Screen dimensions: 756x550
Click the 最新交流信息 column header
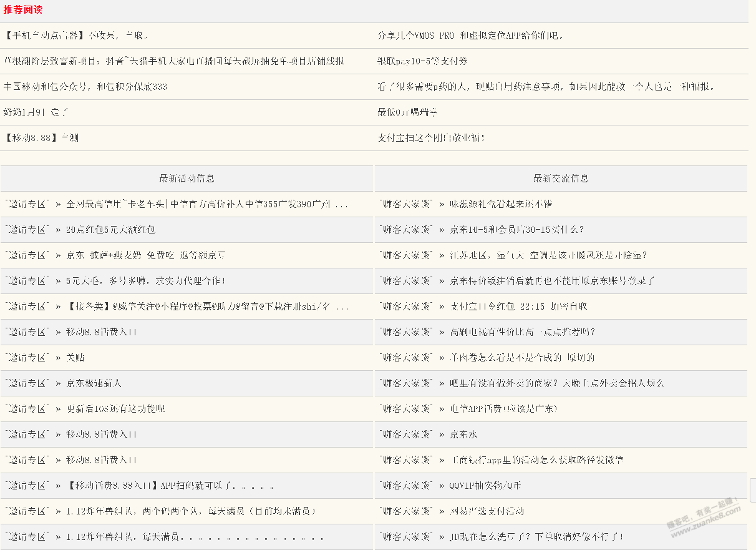coord(561,179)
